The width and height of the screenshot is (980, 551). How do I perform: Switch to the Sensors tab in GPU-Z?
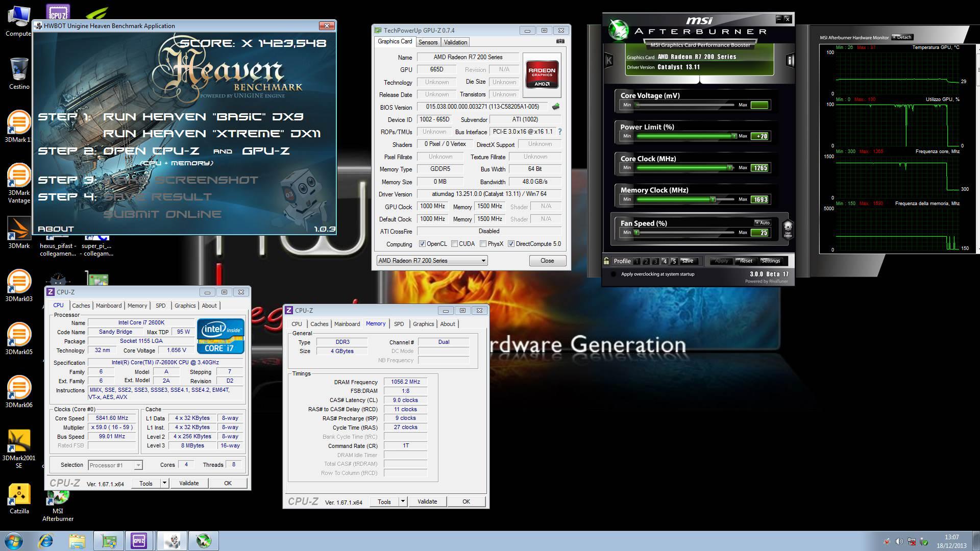[428, 42]
